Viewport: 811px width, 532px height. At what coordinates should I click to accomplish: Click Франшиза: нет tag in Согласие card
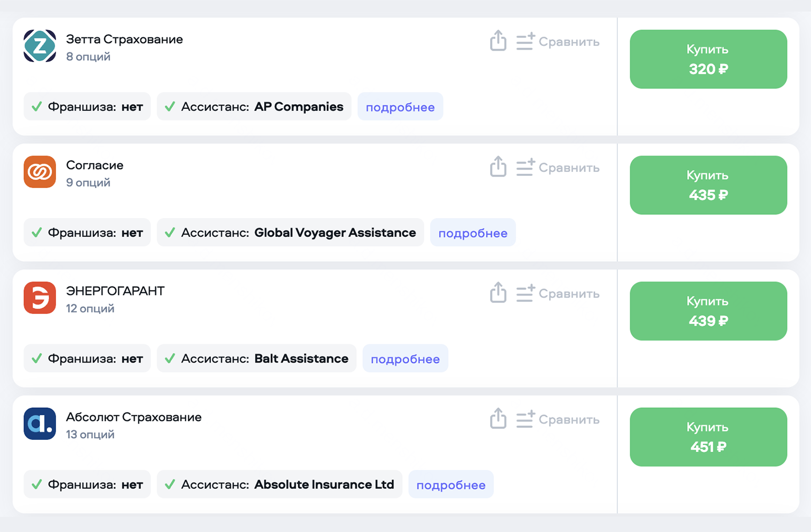(x=87, y=232)
